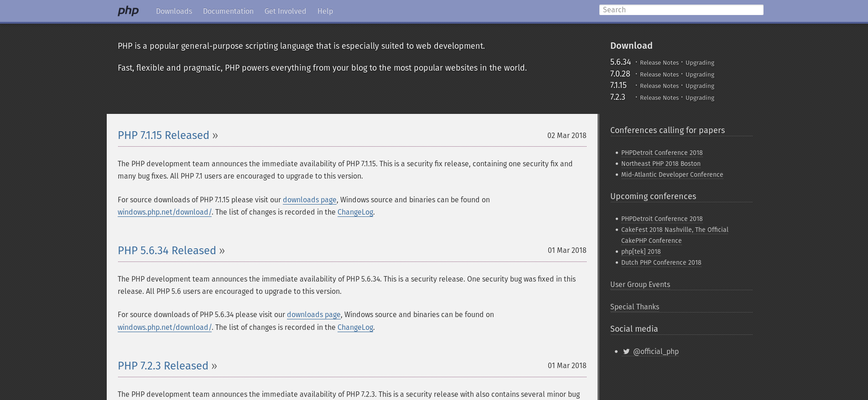Open Release Notes for 5.6.34
Viewport: 868px width, 400px height.
point(659,63)
